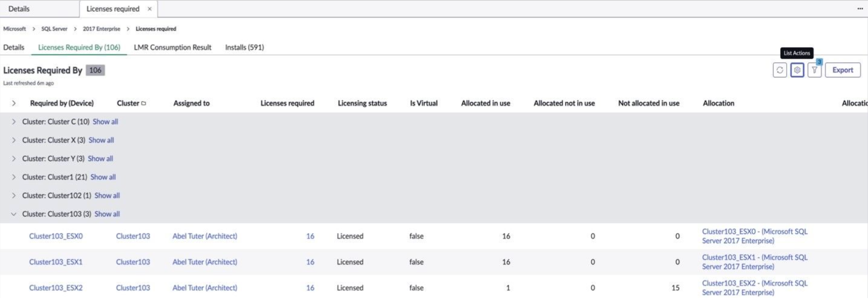This screenshot has height=303, width=868.
Task: Open Abel Tuter in ESX1 row
Action: [x=205, y=262]
